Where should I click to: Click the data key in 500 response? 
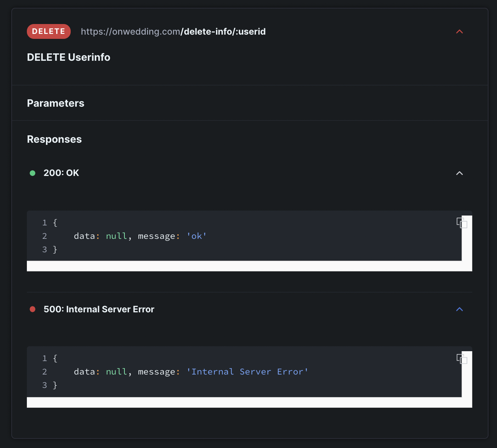click(84, 372)
